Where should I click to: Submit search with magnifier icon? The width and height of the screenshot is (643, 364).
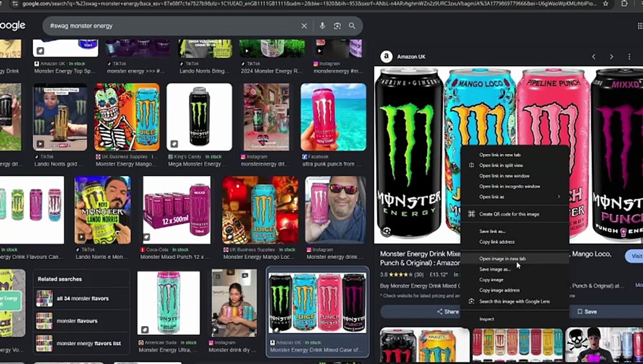(x=352, y=26)
